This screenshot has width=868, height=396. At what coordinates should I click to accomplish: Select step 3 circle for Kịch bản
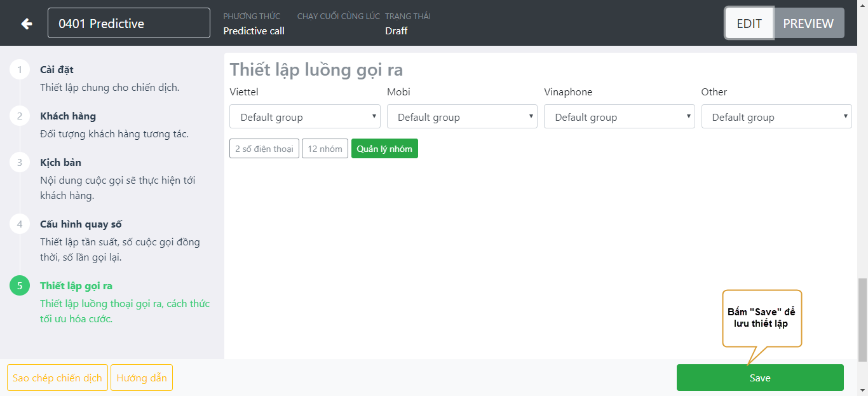tap(20, 163)
